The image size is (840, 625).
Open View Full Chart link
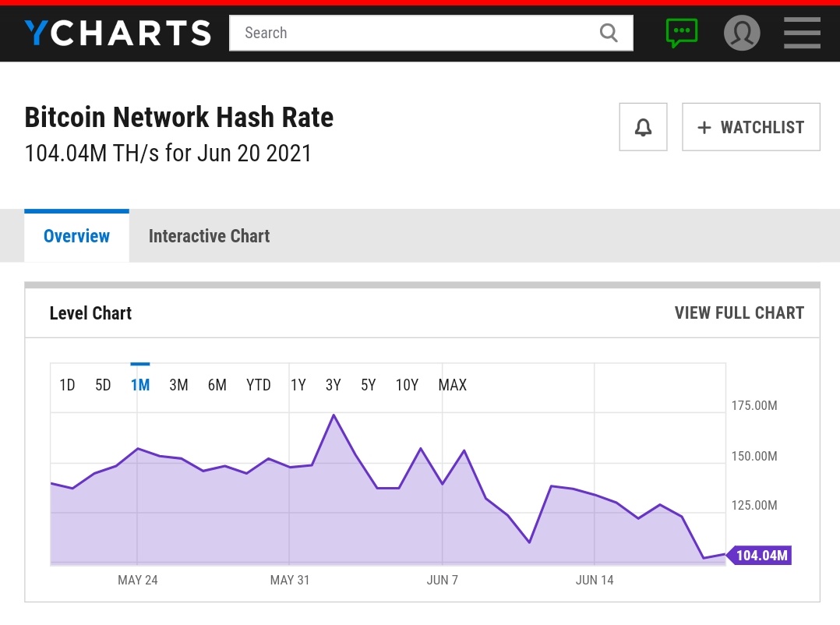(x=739, y=312)
